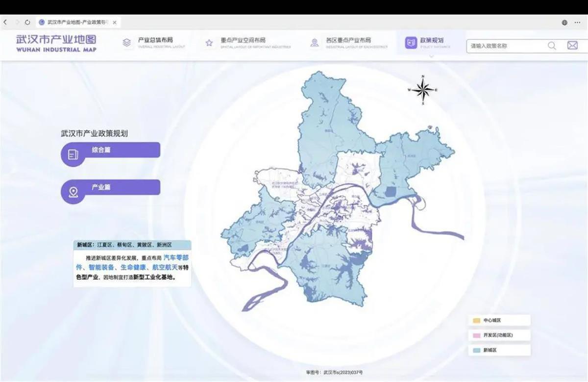
Task: Click the magnifying glass search icon
Action: point(551,45)
